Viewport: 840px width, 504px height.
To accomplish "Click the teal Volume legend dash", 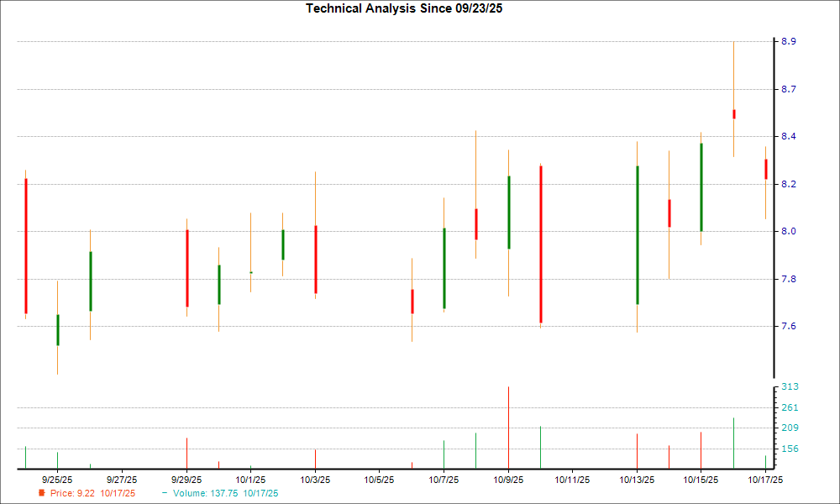I will click(165, 493).
